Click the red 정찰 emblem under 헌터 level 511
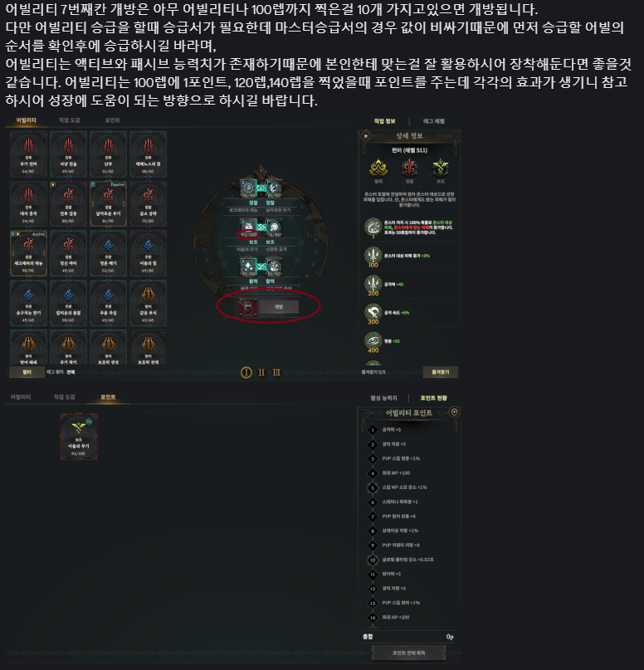The image size is (644, 670). 409,168
